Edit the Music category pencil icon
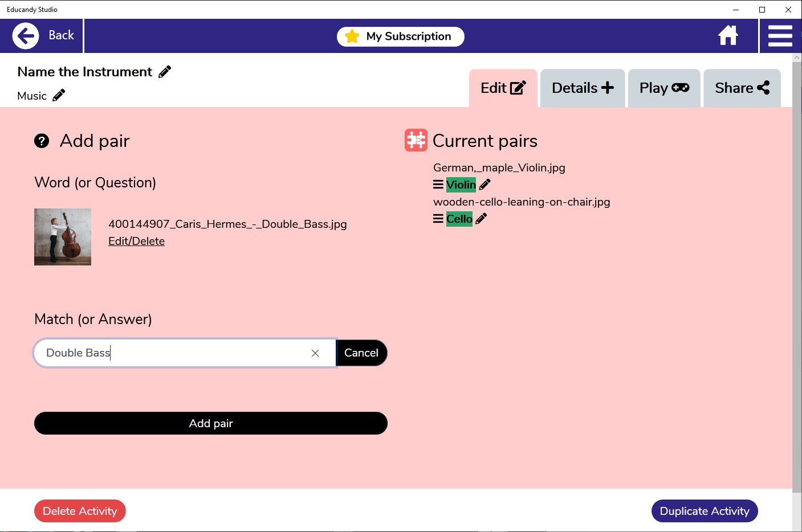This screenshot has height=532, width=802. tap(59, 95)
